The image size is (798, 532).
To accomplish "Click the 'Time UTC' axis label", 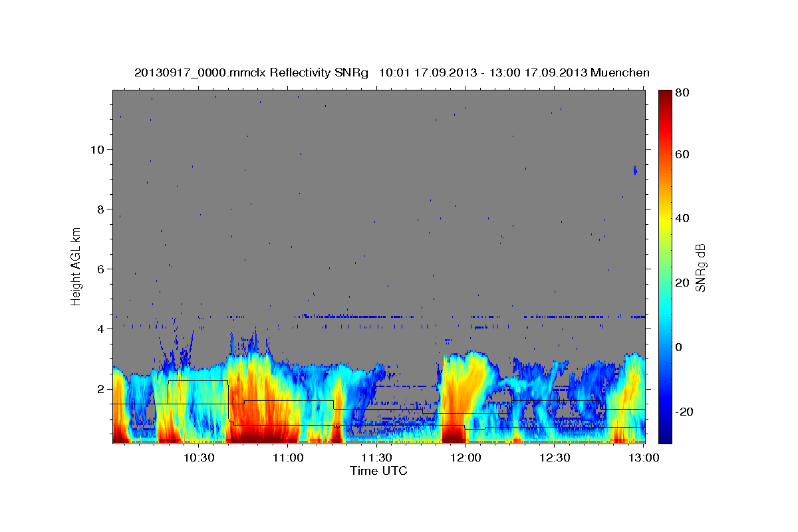I will coord(378,471).
